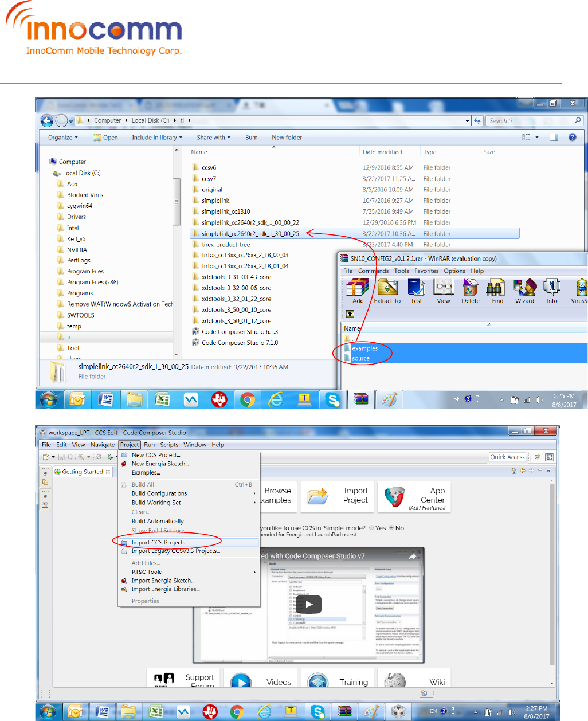Open the Videos tile
Viewport: 588px width, 721px height.
pos(260,679)
